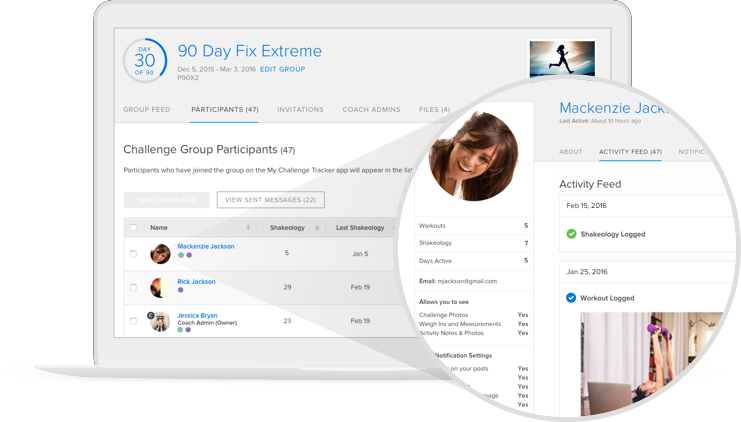
Task: Open the Group Feed tab
Action: (x=146, y=110)
